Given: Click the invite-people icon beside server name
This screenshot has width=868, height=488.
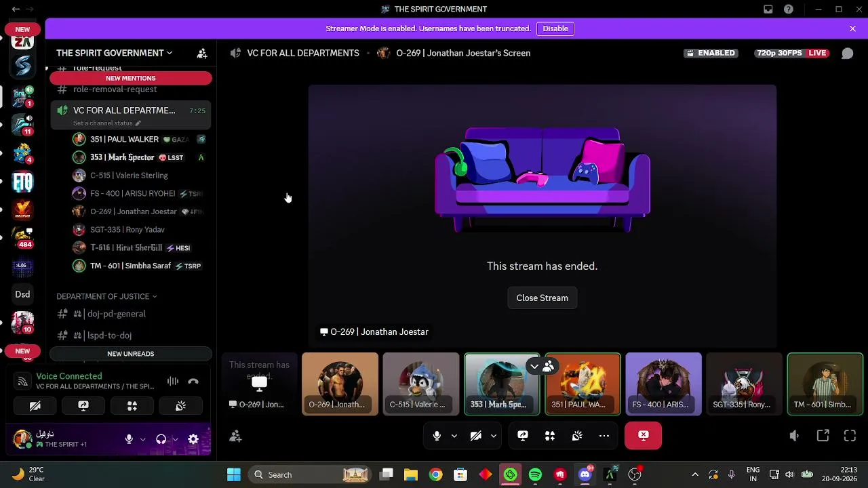Looking at the screenshot, I should pyautogui.click(x=202, y=53).
